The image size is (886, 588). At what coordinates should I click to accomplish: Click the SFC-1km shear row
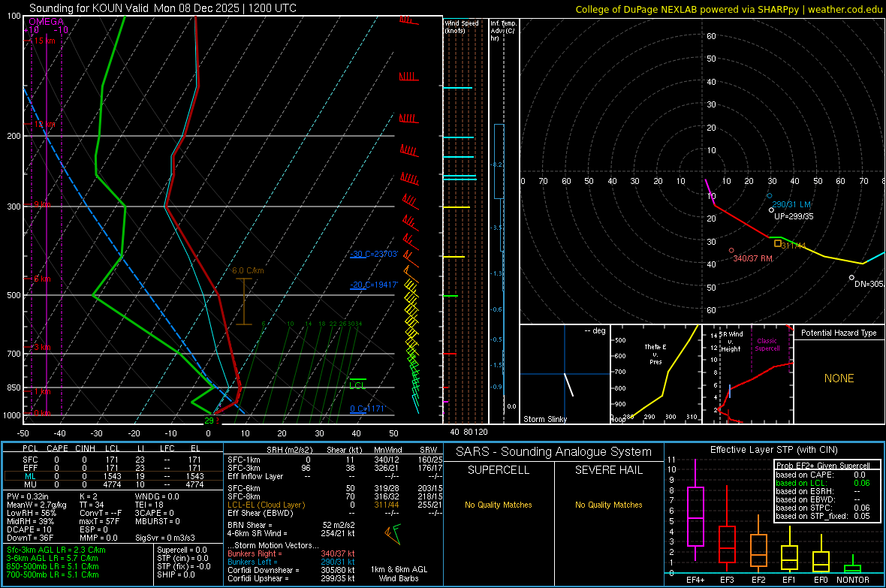[335, 460]
